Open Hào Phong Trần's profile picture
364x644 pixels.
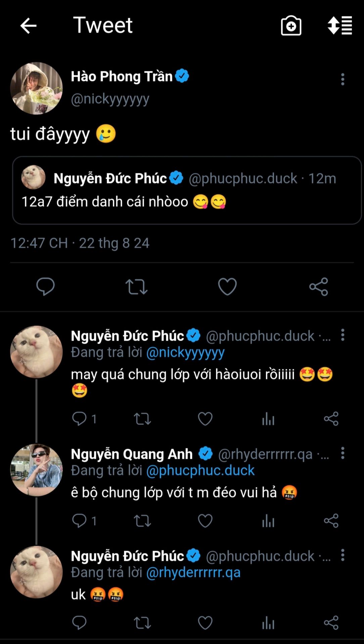coord(36,88)
